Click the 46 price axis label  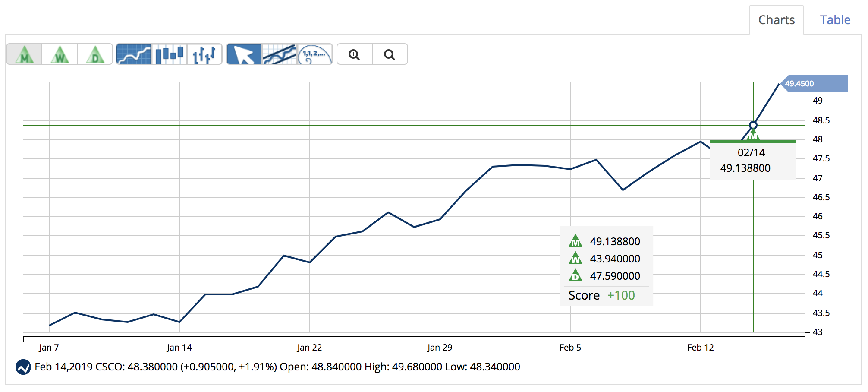[818, 216]
